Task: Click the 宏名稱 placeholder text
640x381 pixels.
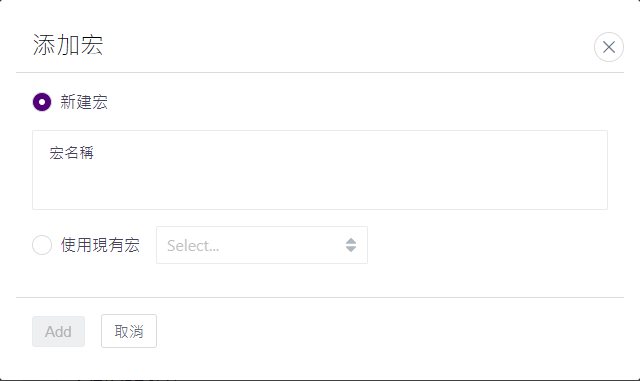Action: click(x=71, y=153)
